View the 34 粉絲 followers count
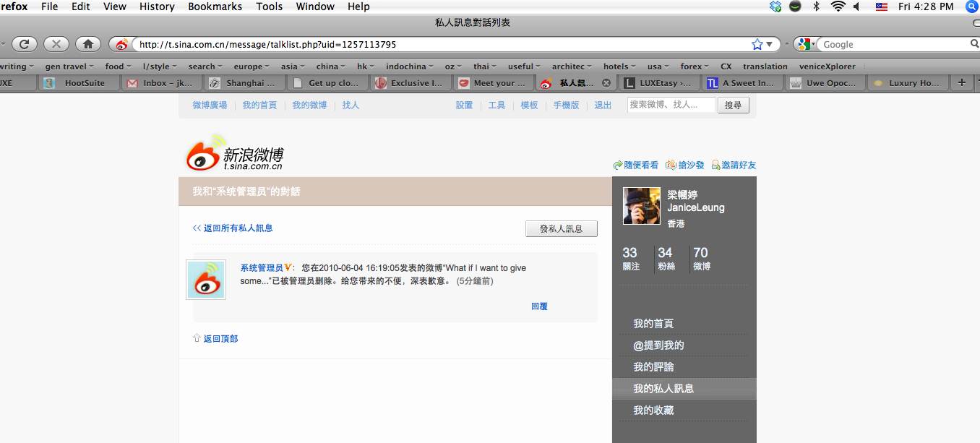This screenshot has width=980, height=443. [666, 259]
